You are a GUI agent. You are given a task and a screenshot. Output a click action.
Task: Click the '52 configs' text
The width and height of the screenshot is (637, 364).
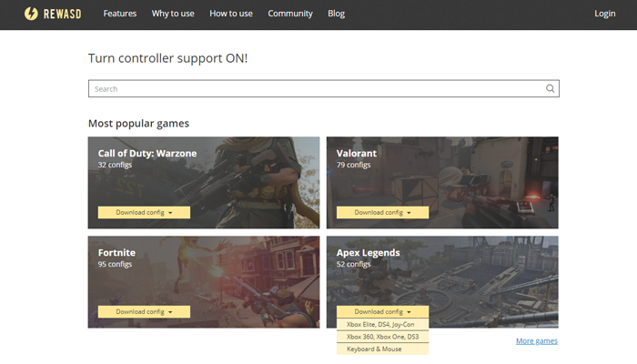pyautogui.click(x=353, y=264)
